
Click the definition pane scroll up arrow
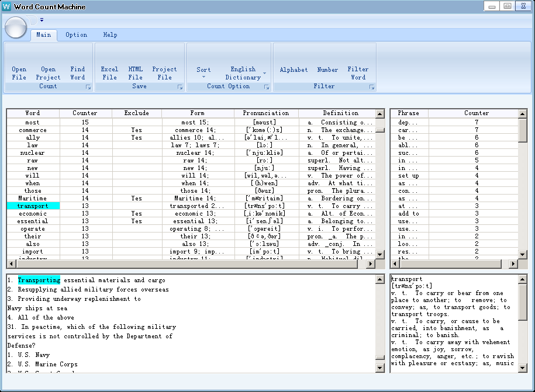coord(522,279)
